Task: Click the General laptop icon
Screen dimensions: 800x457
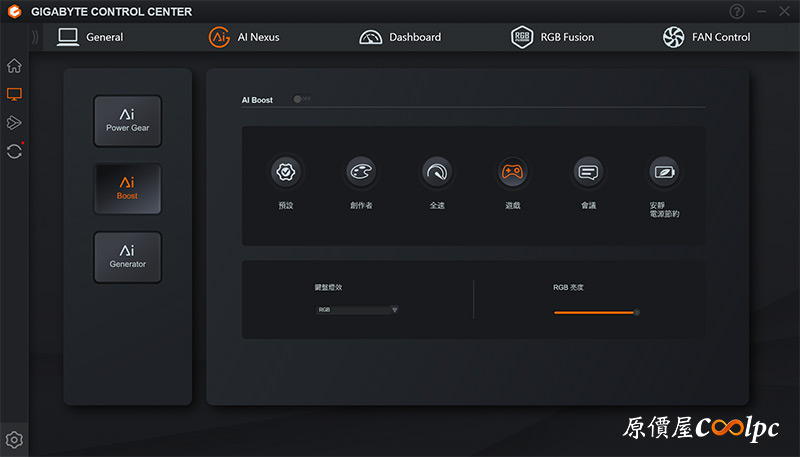Action: pos(68,37)
